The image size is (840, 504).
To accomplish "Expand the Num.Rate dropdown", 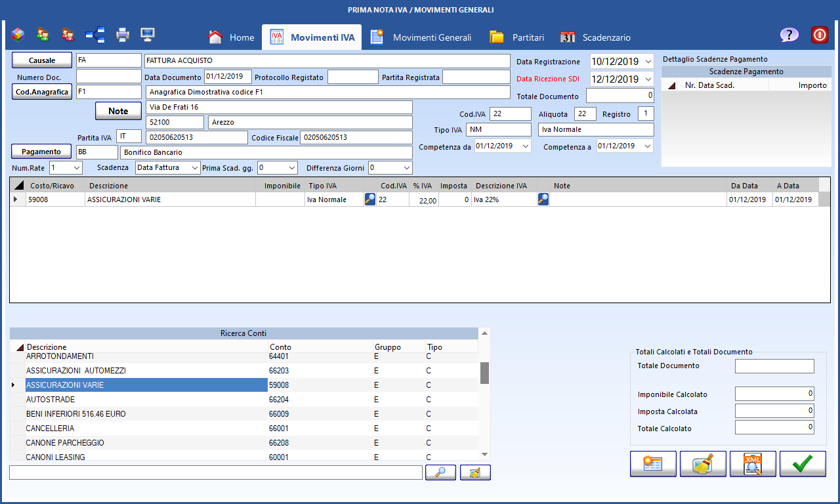I will coord(76,168).
